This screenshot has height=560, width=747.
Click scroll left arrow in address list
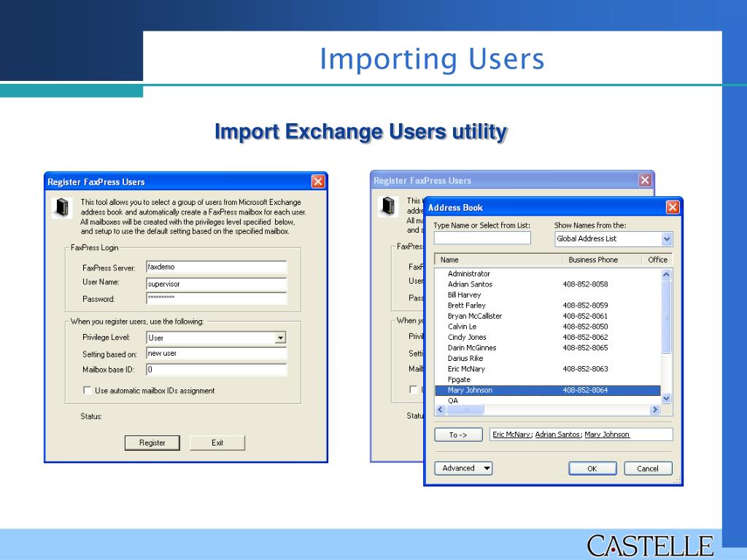point(440,410)
